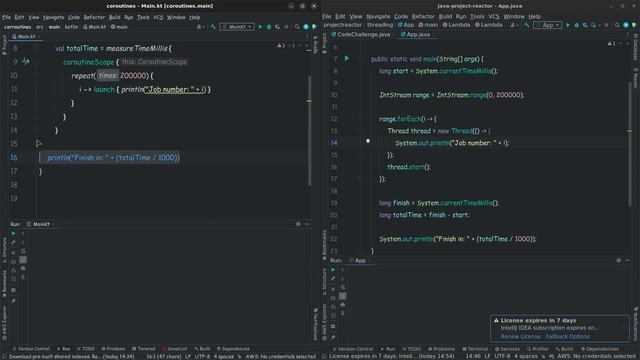This screenshot has width=640, height=360.
Task: Click 'threading' breadcrumb in right window
Action: [380, 25]
